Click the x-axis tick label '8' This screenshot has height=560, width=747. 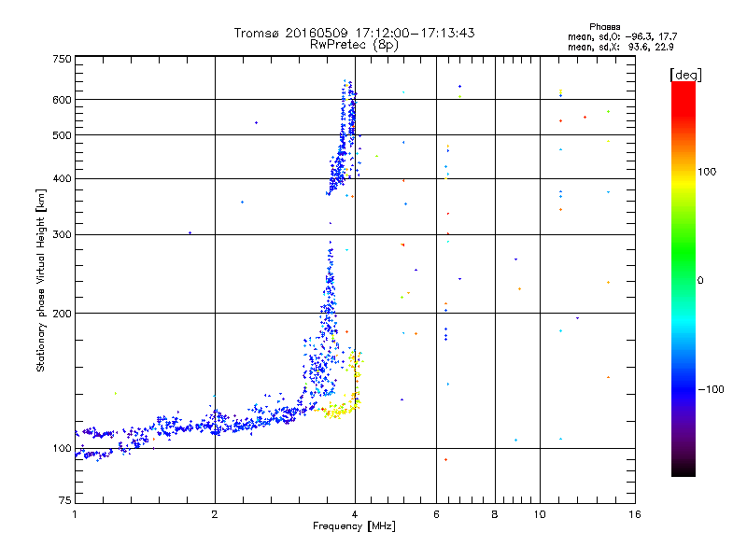tap(495, 514)
